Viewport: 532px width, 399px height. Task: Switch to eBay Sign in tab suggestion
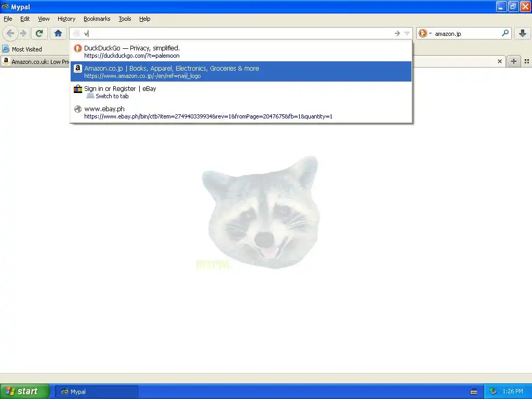coord(241,92)
